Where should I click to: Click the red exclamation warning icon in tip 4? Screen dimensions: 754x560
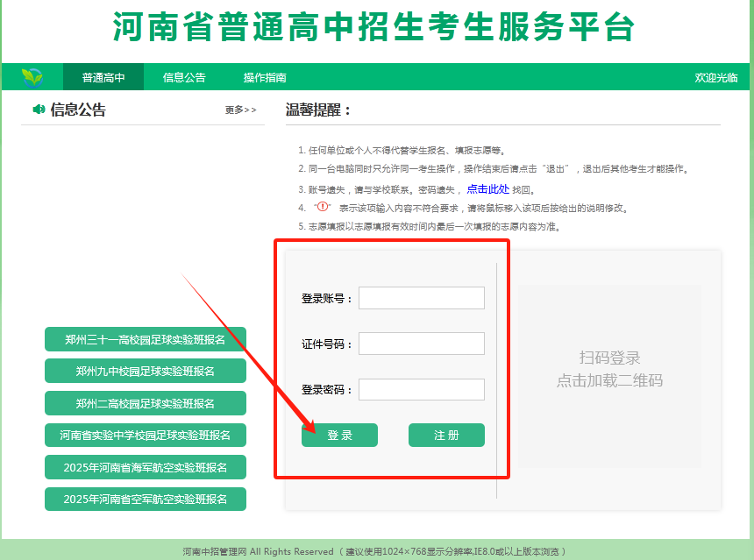323,207
